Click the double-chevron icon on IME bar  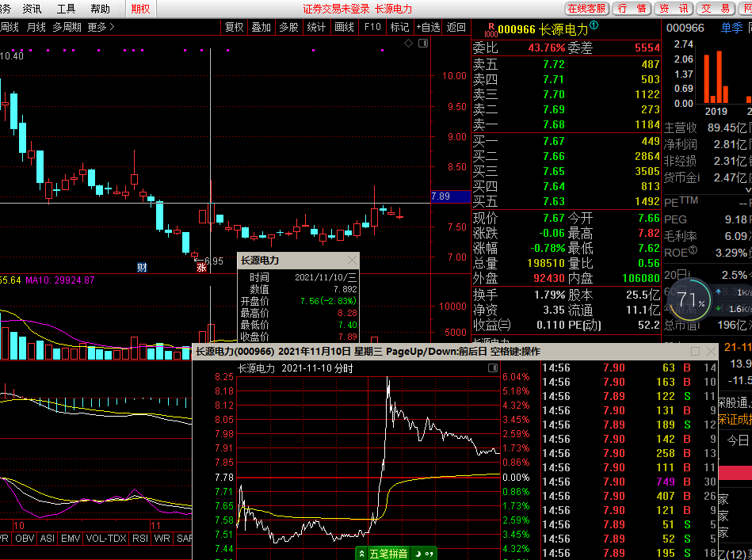pyautogui.click(x=361, y=554)
